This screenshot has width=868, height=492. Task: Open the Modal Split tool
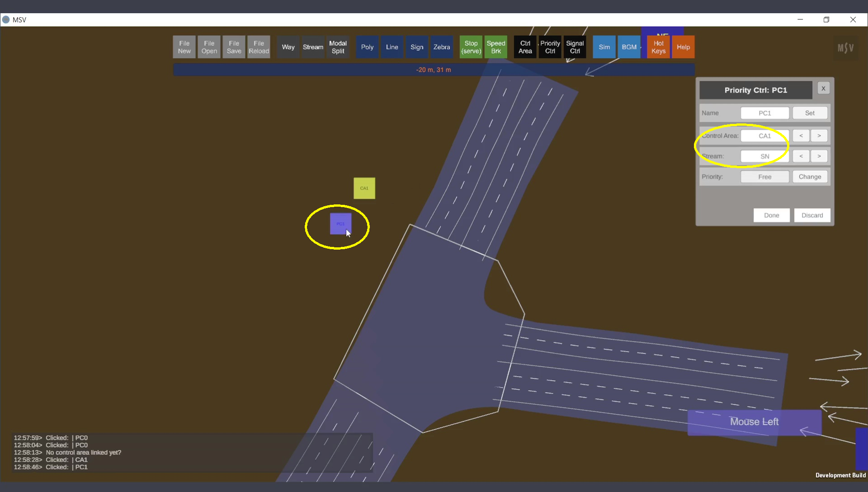tap(338, 47)
